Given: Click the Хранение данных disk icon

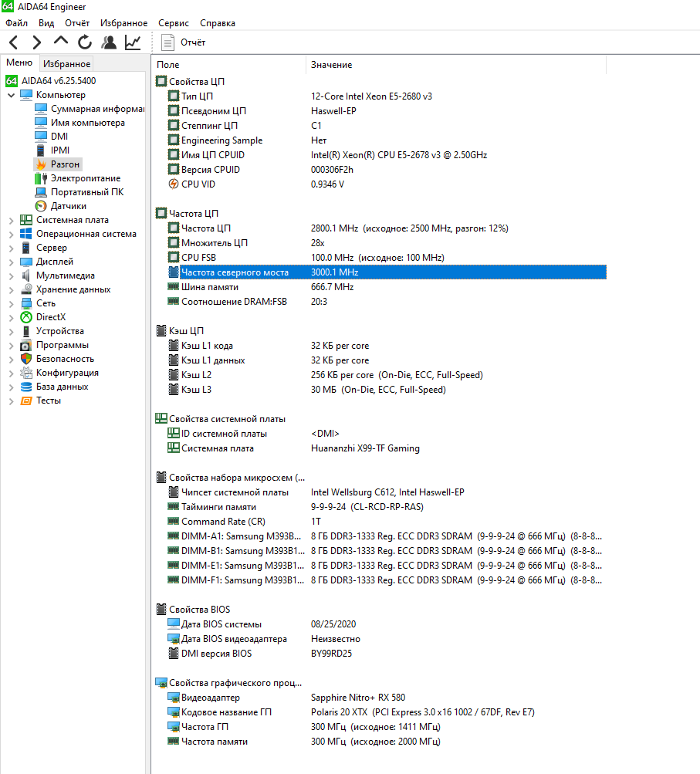Looking at the screenshot, I should pos(26,289).
